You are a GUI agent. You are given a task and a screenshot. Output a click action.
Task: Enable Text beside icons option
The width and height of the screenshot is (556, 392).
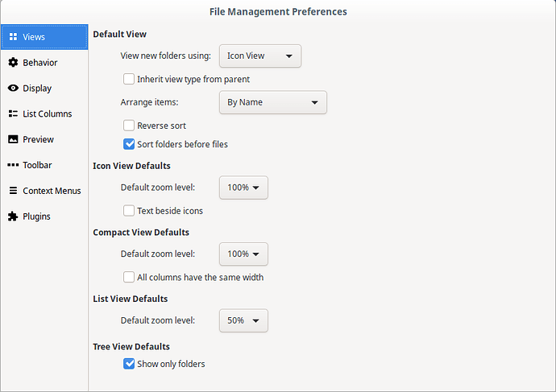[129, 211]
